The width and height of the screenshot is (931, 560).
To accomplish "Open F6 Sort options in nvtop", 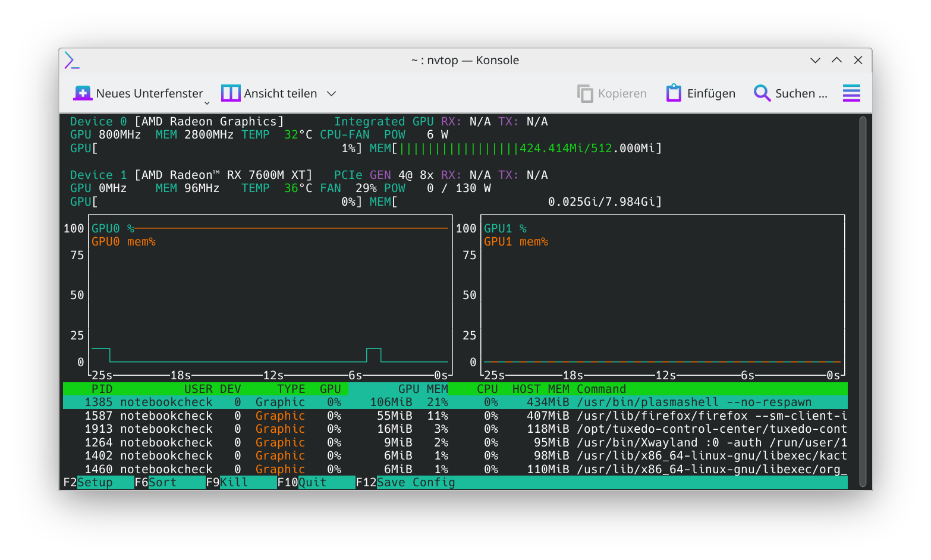I will point(156,483).
